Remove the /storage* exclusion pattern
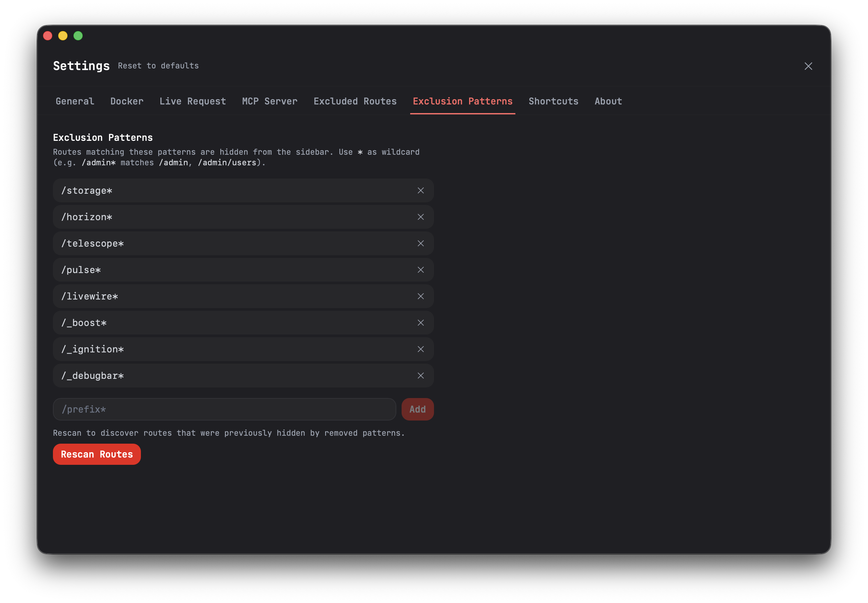The image size is (868, 603). point(420,190)
